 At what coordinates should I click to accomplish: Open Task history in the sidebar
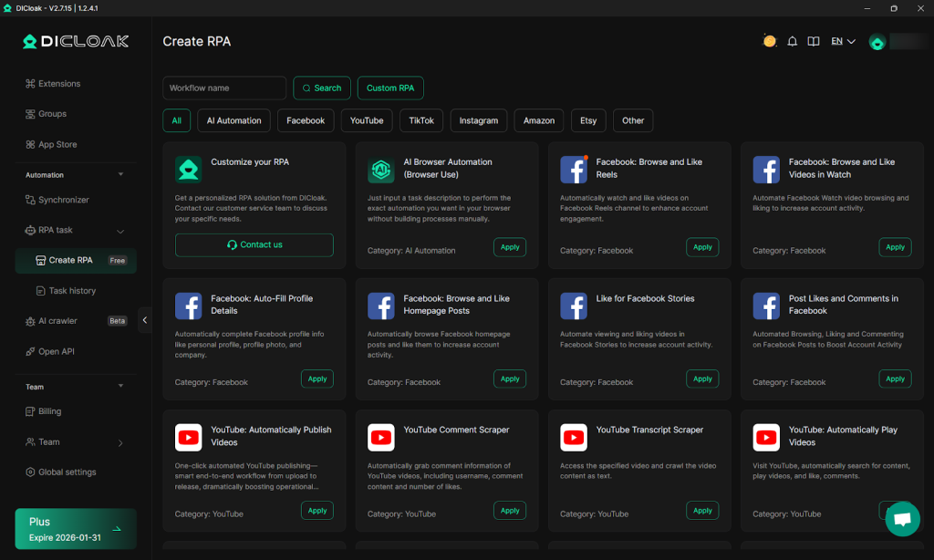(x=72, y=291)
